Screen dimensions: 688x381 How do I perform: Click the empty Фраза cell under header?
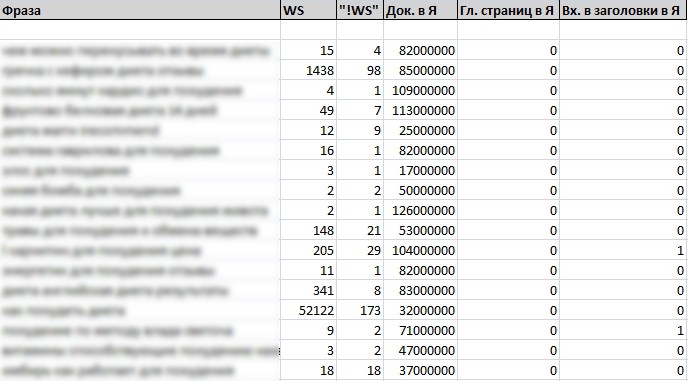click(x=140, y=30)
